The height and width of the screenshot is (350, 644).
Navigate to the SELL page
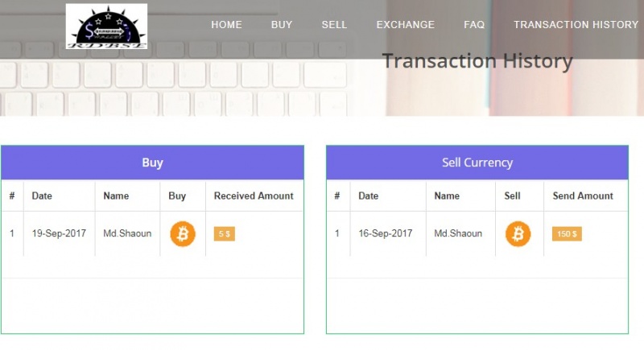(x=334, y=25)
